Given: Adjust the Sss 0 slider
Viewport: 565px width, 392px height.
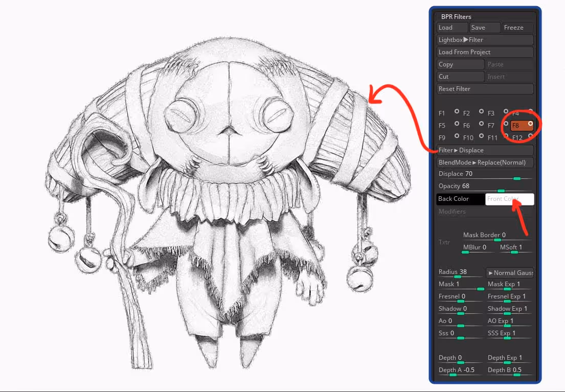Looking at the screenshot, I should click(x=460, y=334).
